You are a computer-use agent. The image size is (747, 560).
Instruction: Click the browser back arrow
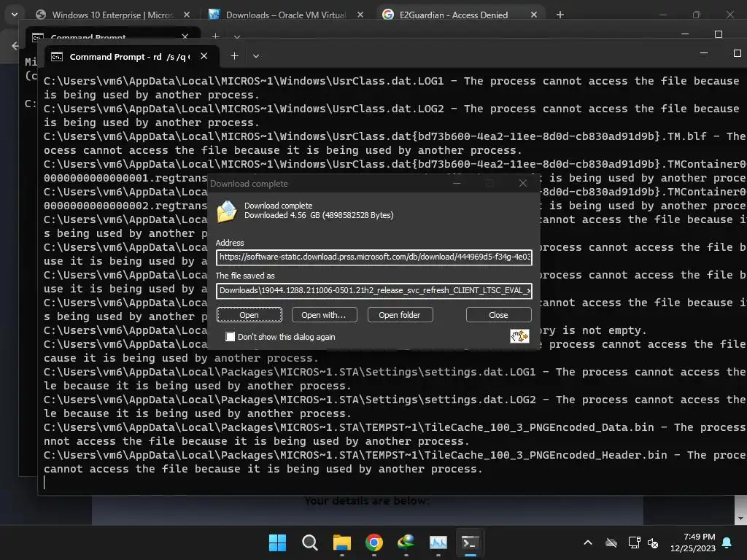(x=15, y=46)
